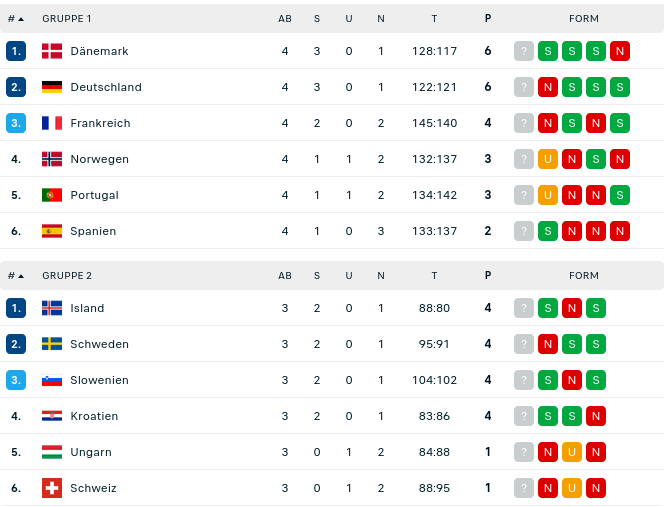Open the Slowenien team link

pyautogui.click(x=100, y=380)
